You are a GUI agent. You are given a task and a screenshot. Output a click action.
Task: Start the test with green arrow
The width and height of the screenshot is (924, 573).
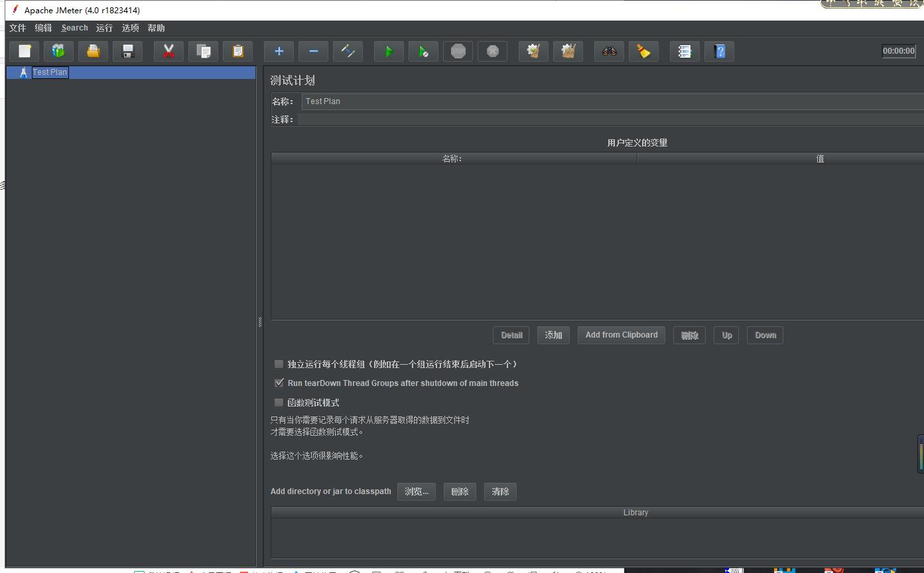coord(389,51)
